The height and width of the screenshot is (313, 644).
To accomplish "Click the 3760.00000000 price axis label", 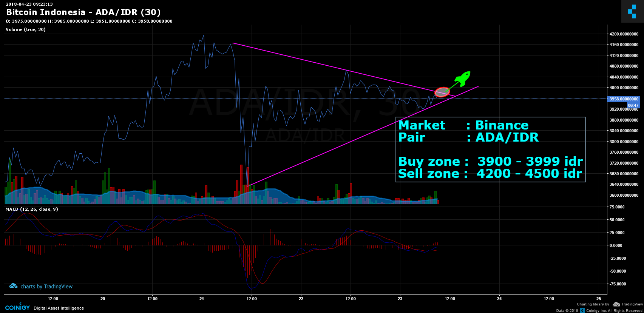I will pos(624,152).
